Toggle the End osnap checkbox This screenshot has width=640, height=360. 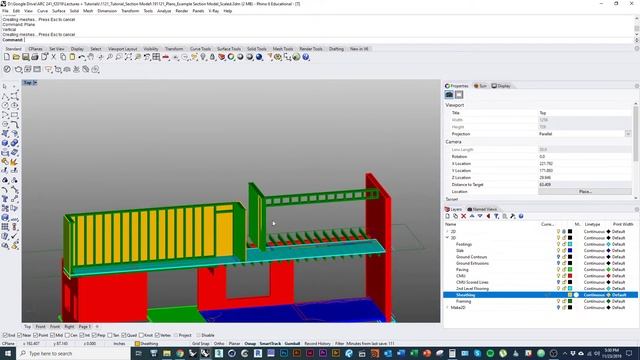coord(5,335)
